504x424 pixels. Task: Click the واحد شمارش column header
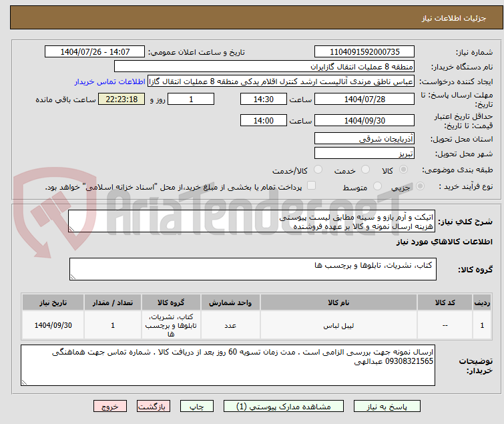230,302
